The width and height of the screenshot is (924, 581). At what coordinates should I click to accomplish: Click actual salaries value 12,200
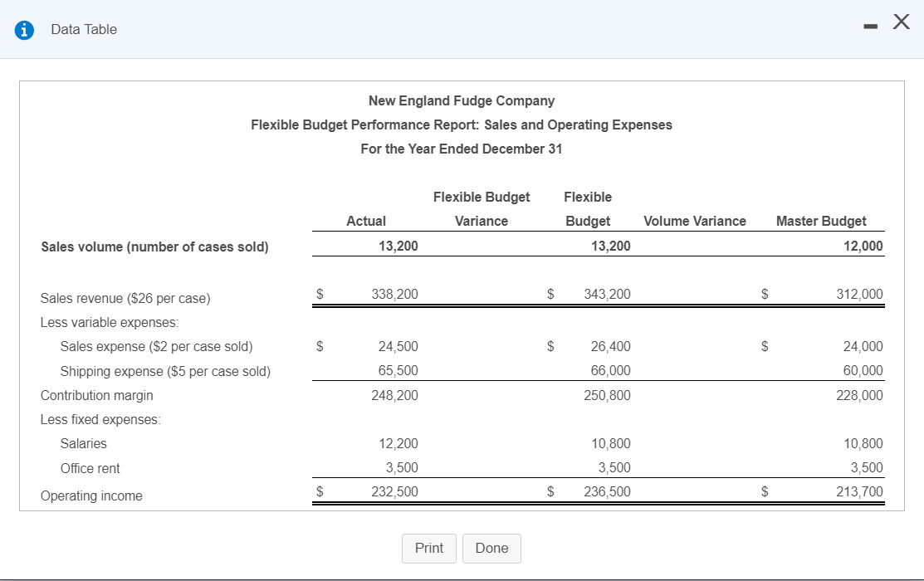pos(398,444)
